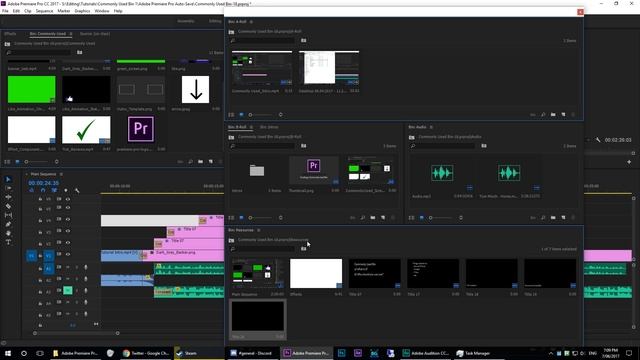Click the find-by-query icon next to A-Roll search
The width and height of the screenshot is (640, 360).
coord(304,40)
